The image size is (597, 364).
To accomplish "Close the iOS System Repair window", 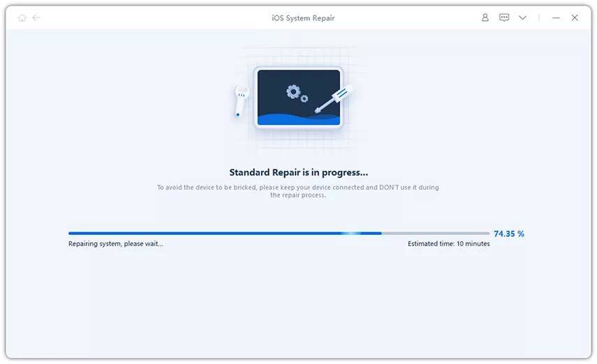I will tap(575, 17).
